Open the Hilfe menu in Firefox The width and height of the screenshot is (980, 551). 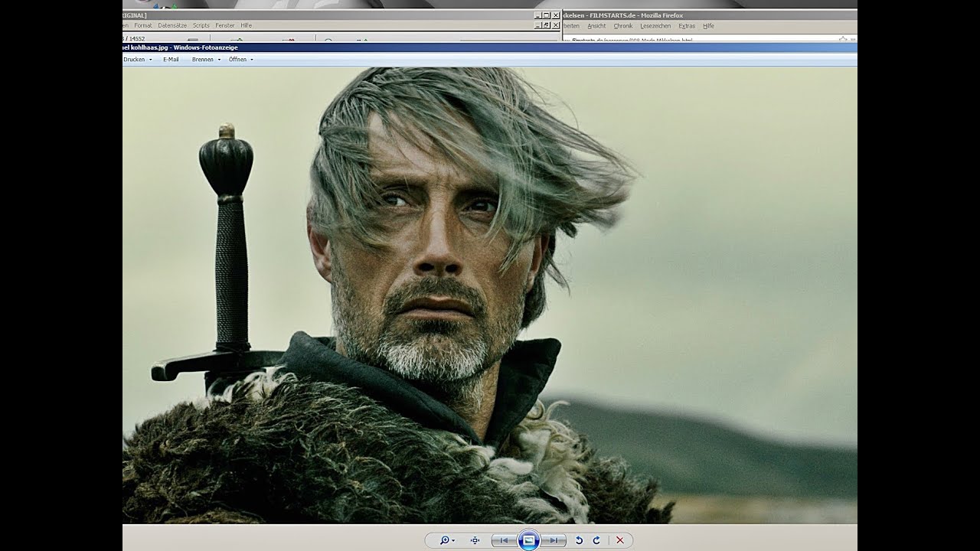708,26
